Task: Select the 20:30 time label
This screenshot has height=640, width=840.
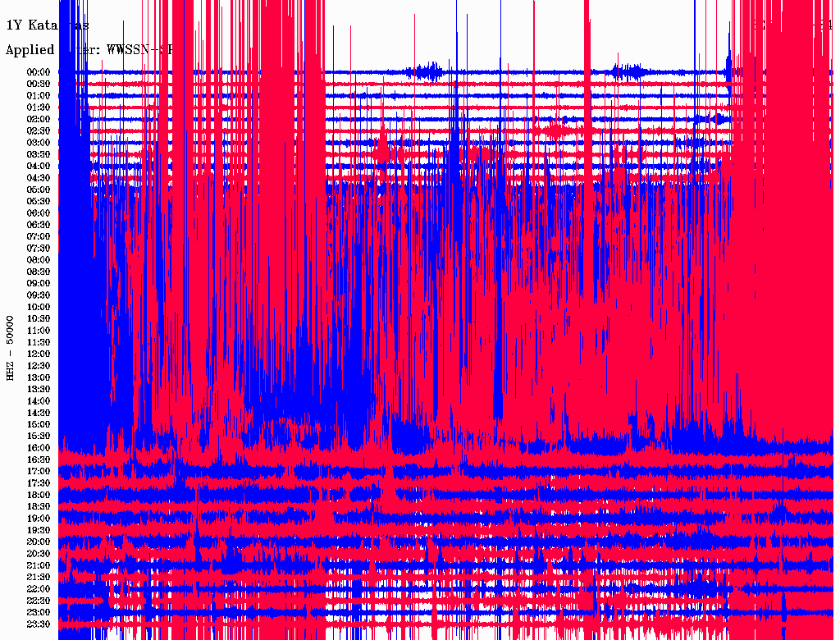Action: (39, 554)
